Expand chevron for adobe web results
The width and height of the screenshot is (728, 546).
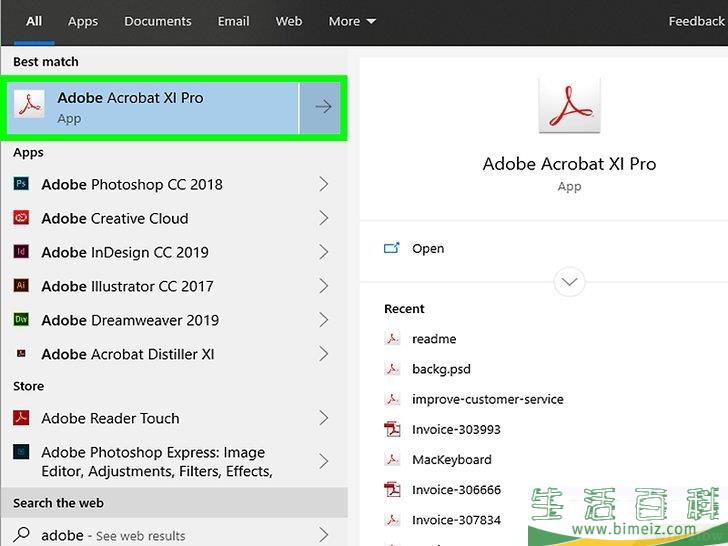pos(324,535)
